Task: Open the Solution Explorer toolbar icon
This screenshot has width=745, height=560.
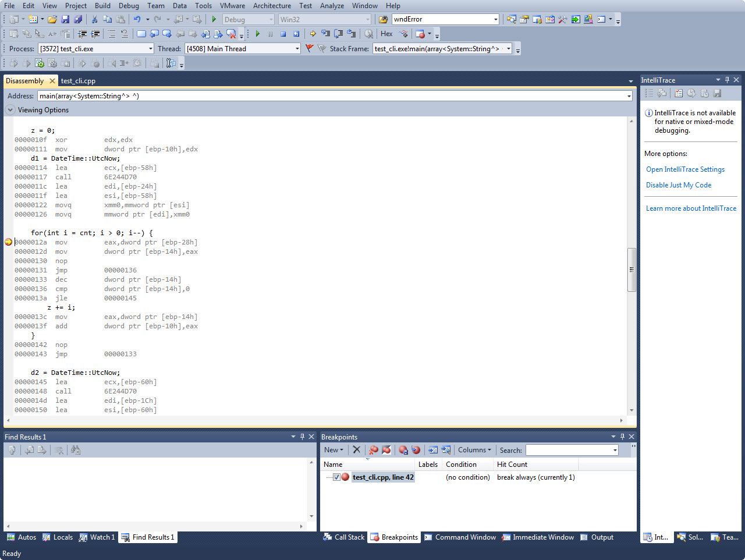Action: [511, 19]
